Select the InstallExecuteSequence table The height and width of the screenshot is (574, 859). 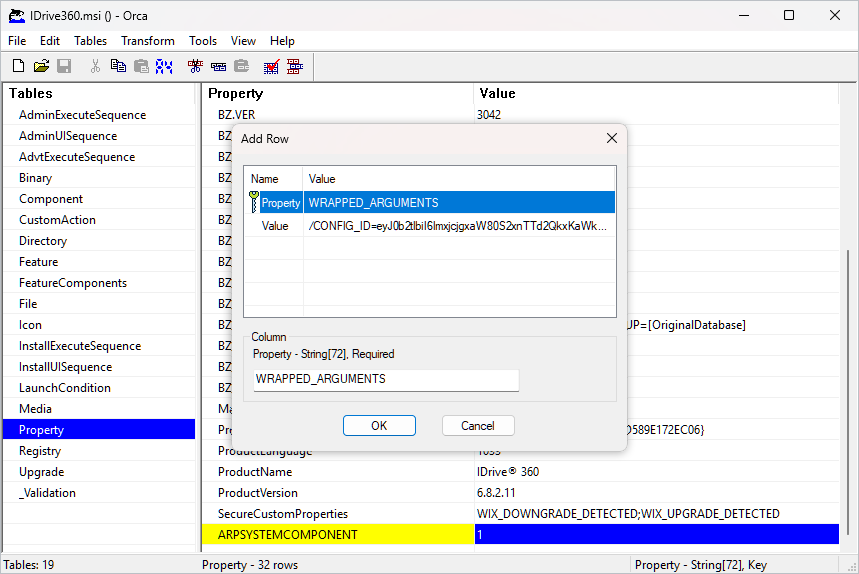[x=80, y=346]
